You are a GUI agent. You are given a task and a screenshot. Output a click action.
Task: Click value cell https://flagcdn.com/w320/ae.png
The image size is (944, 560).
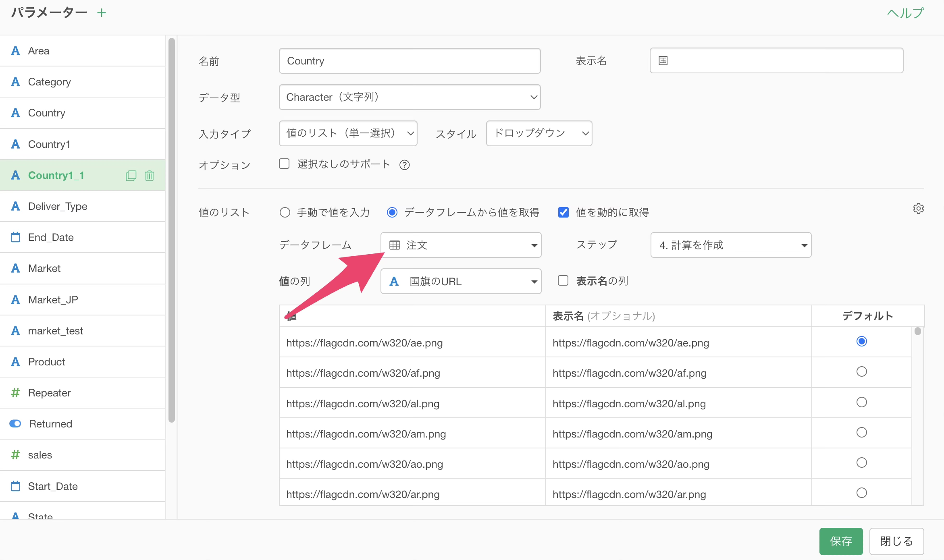412,342
